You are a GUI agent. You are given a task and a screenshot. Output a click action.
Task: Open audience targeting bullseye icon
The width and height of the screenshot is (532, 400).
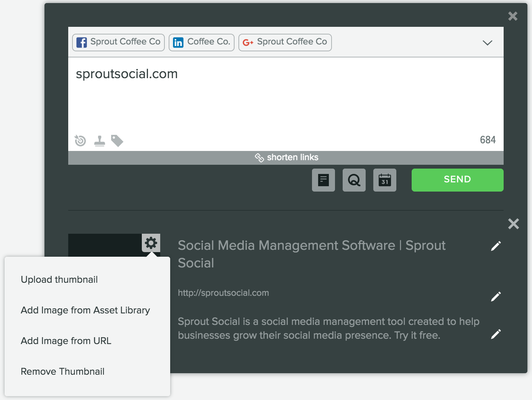80,141
